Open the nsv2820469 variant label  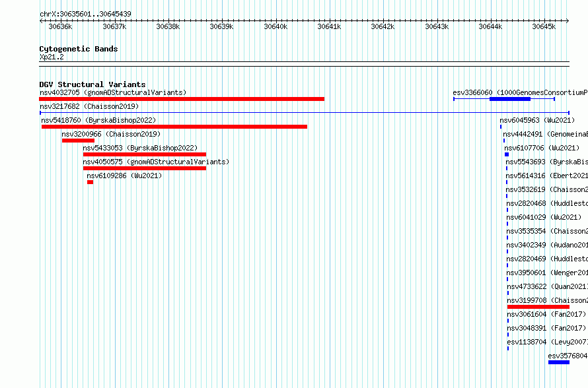point(547,259)
